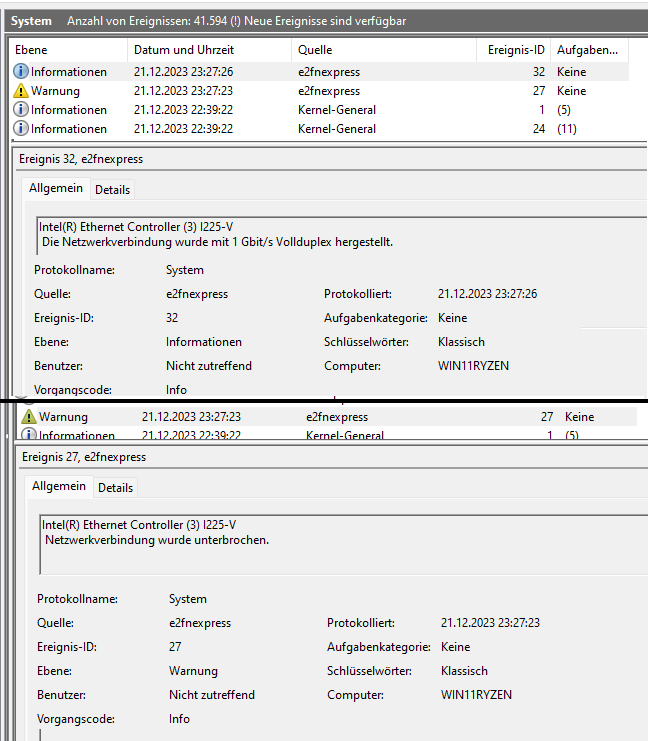Viewport: 648px width, 741px height.
Task: Click Schlüsselwörter value Klassisch in Ereignis 27 pane
Action: (464, 671)
